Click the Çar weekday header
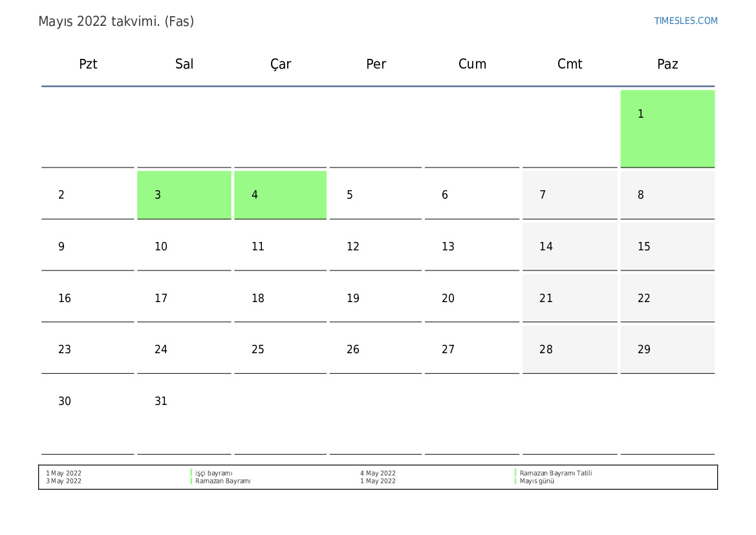Image resolution: width=756 pixels, height=535 pixels. (x=280, y=63)
